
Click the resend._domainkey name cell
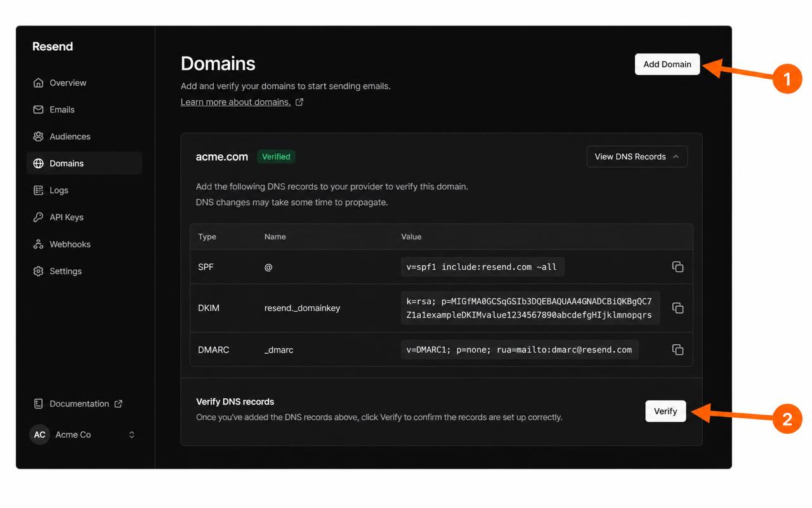click(x=303, y=308)
